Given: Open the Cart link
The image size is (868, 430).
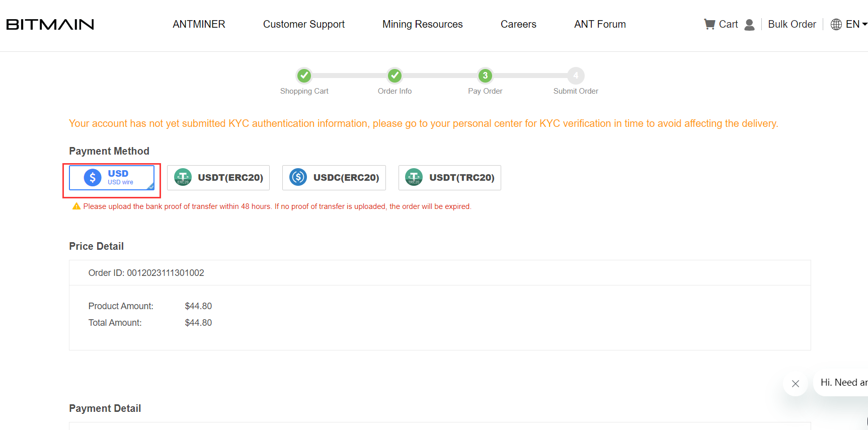Looking at the screenshot, I should pos(728,24).
